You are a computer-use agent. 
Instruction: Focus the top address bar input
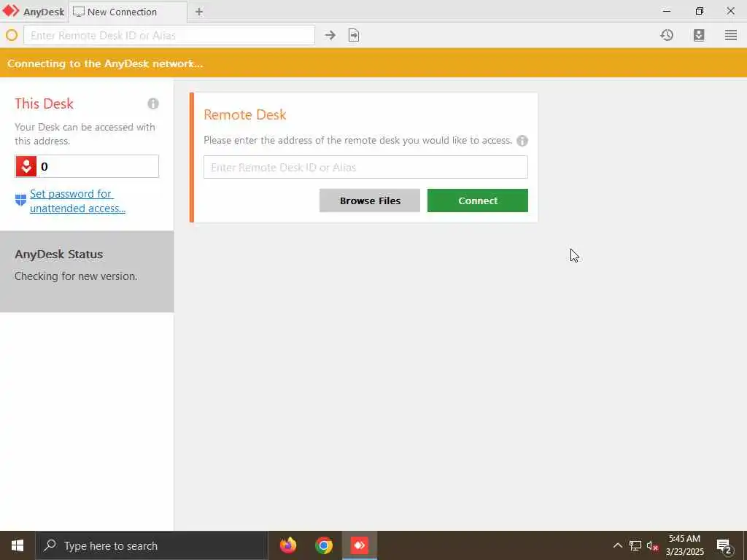click(x=169, y=35)
